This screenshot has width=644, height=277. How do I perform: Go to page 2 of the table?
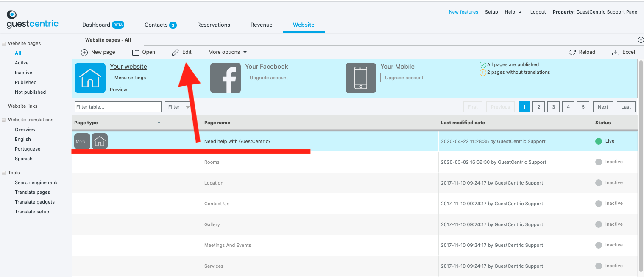click(538, 107)
